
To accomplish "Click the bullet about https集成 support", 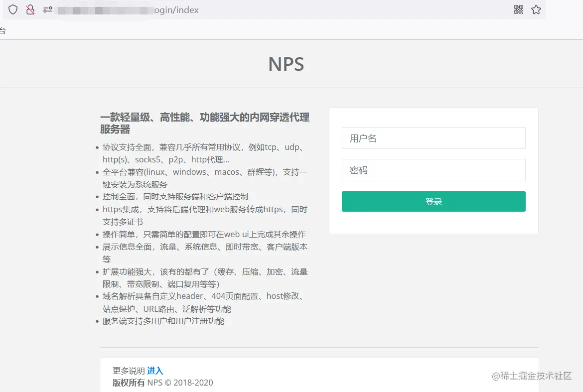I will click(x=205, y=216).
